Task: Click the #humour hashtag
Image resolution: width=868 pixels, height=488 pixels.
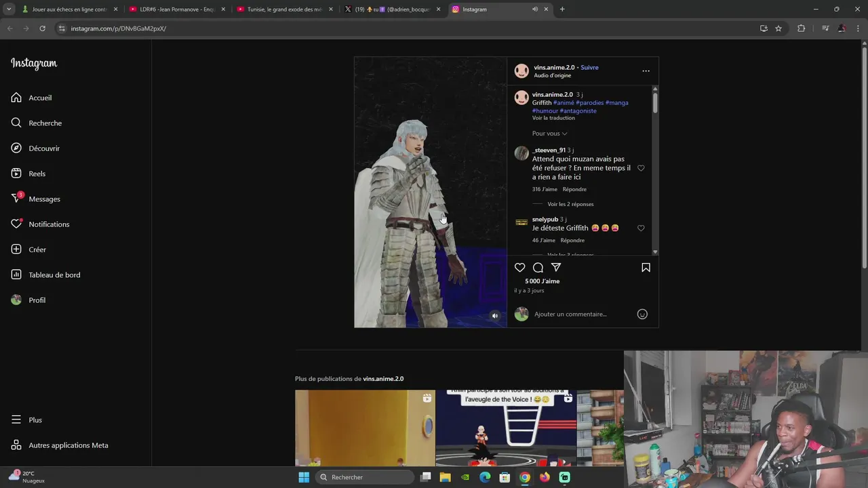Action: click(x=545, y=111)
